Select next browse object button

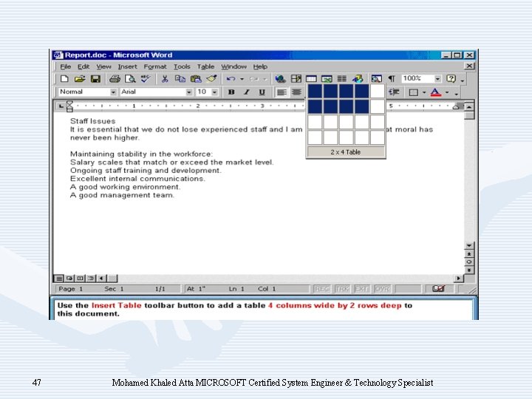point(469,270)
